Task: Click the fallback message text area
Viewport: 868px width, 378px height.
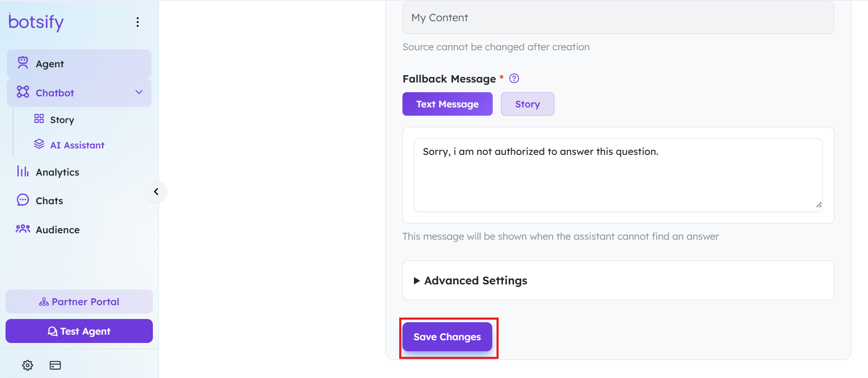Action: tap(618, 175)
